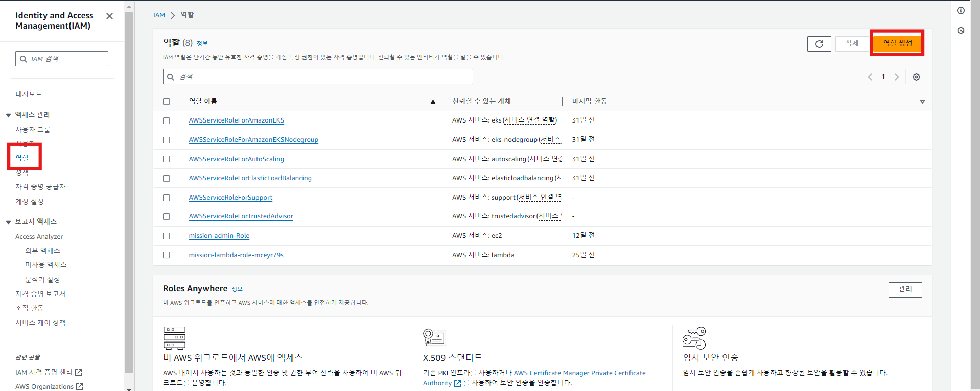Screen dimensions: 980x391
Task: Click the 임시 보안 인증 key icon
Action: 694,338
